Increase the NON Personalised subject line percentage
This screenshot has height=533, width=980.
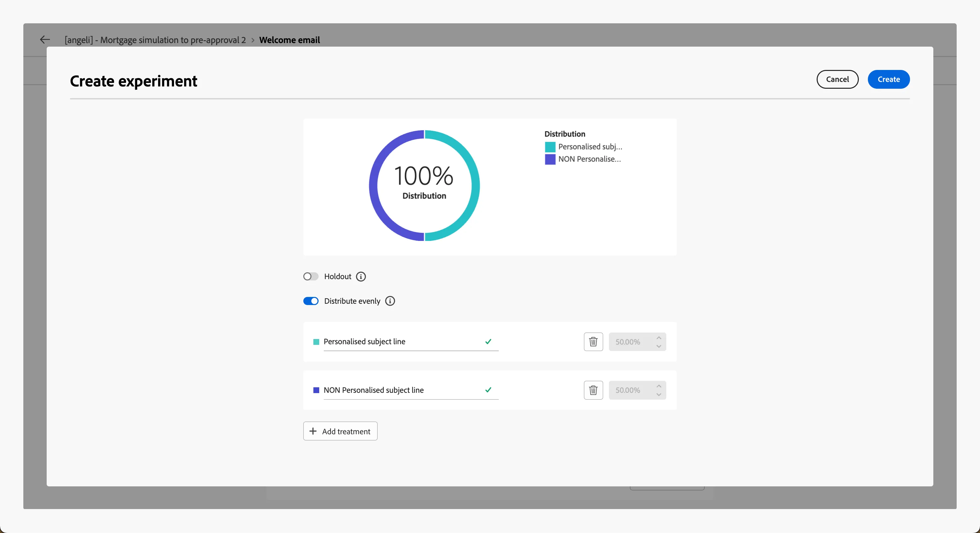(659, 386)
